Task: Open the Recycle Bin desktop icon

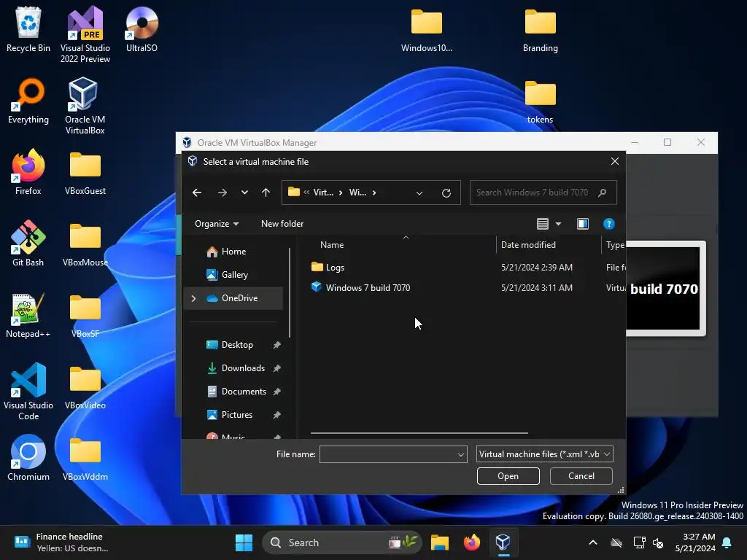Action: point(28,29)
